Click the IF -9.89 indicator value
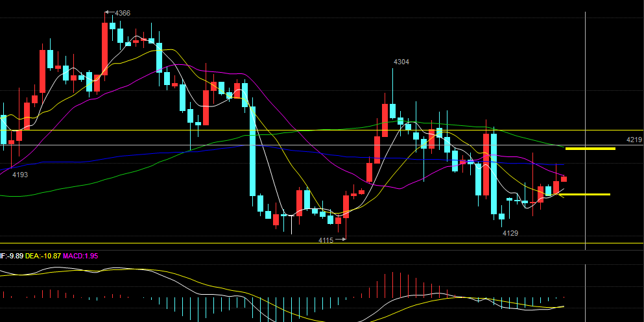Screen dimensions: 644x322 tap(12, 256)
